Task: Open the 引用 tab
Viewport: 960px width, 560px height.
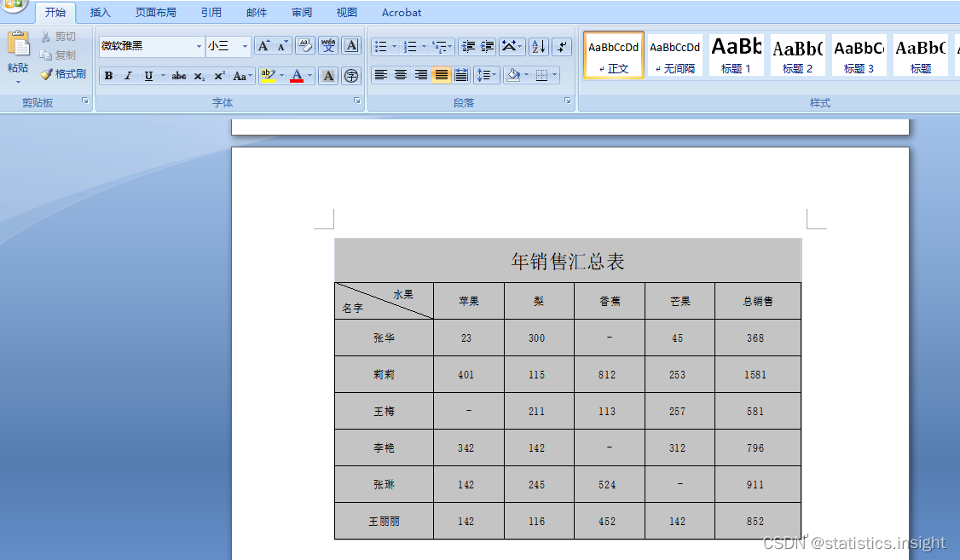Action: tap(211, 12)
